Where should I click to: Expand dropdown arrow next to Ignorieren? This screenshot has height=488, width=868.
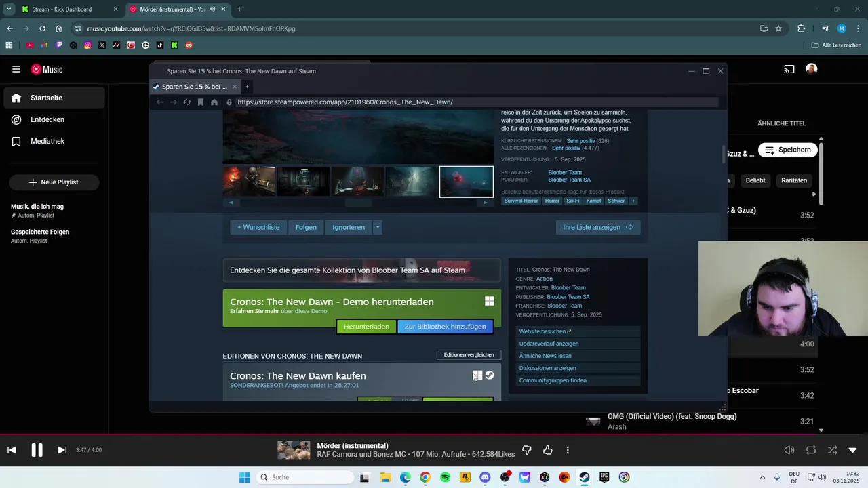click(x=378, y=227)
